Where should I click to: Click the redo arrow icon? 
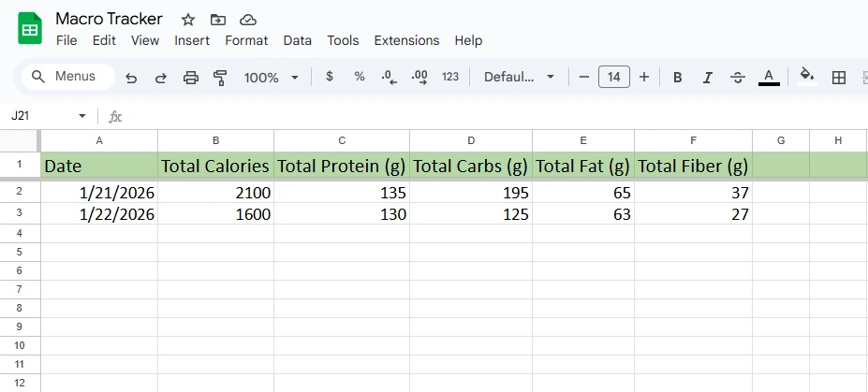(160, 78)
